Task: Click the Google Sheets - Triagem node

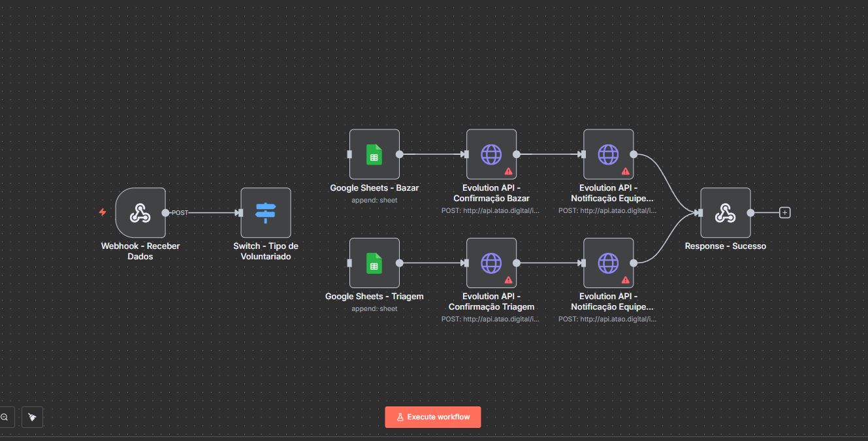Action: tap(374, 263)
